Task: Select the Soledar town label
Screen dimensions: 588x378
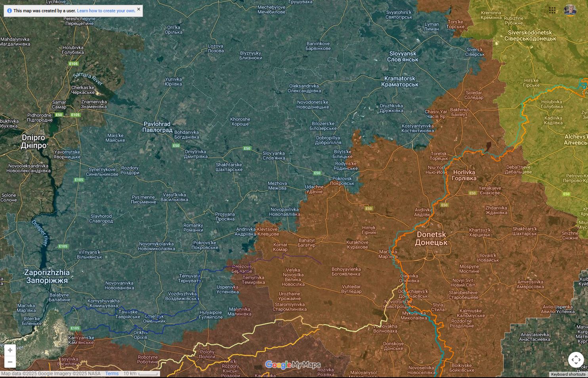Action: click(x=474, y=95)
